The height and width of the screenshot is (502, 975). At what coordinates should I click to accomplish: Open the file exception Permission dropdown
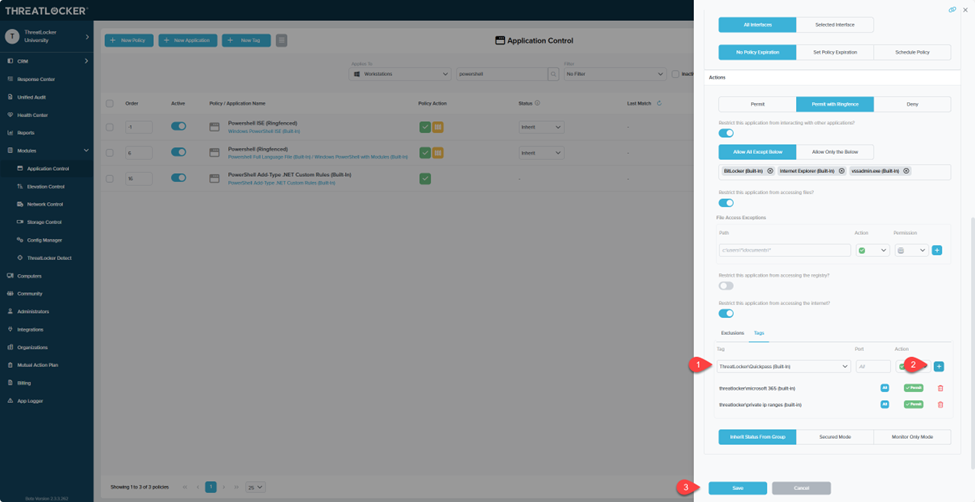(x=911, y=250)
